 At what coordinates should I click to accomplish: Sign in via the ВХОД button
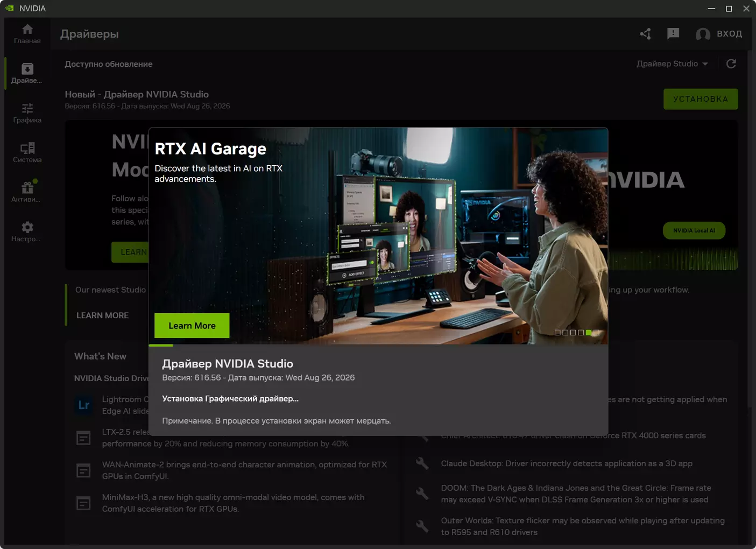tap(719, 34)
